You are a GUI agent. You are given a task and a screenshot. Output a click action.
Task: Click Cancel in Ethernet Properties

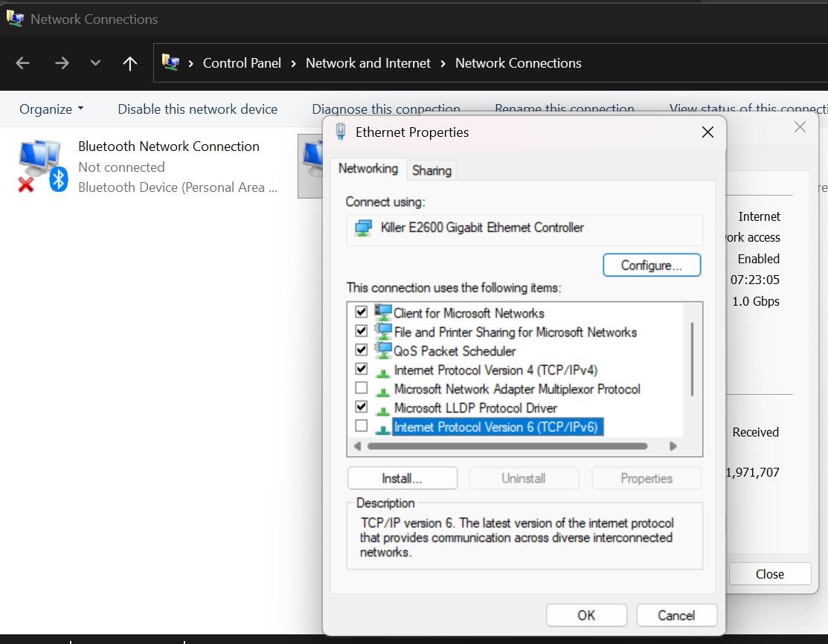tap(676, 615)
